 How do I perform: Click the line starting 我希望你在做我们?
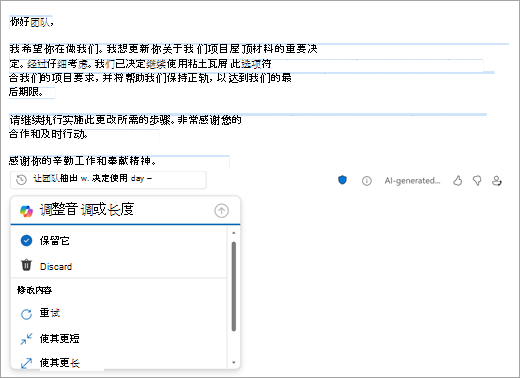[x=163, y=49]
